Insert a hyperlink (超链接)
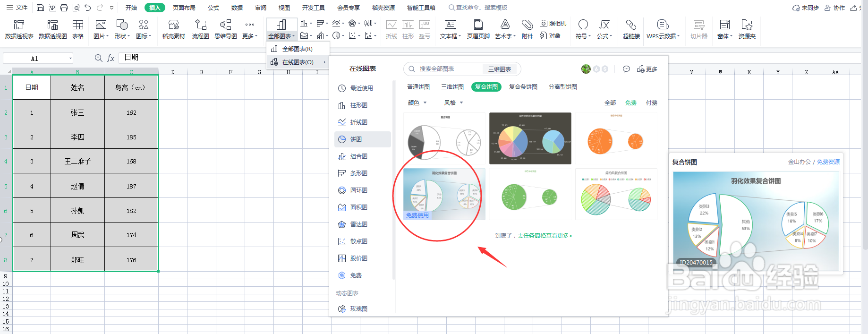The image size is (868, 334). [631, 29]
